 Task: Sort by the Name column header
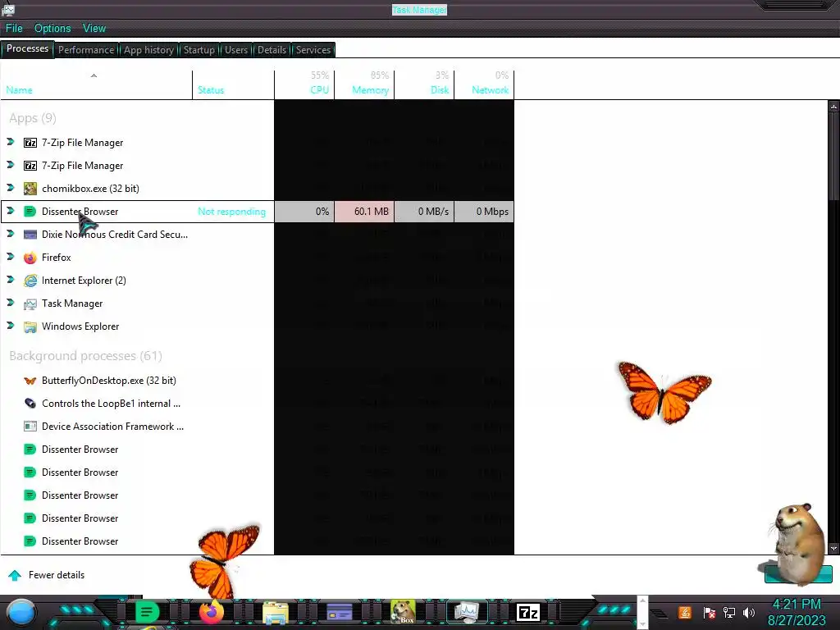(x=97, y=84)
